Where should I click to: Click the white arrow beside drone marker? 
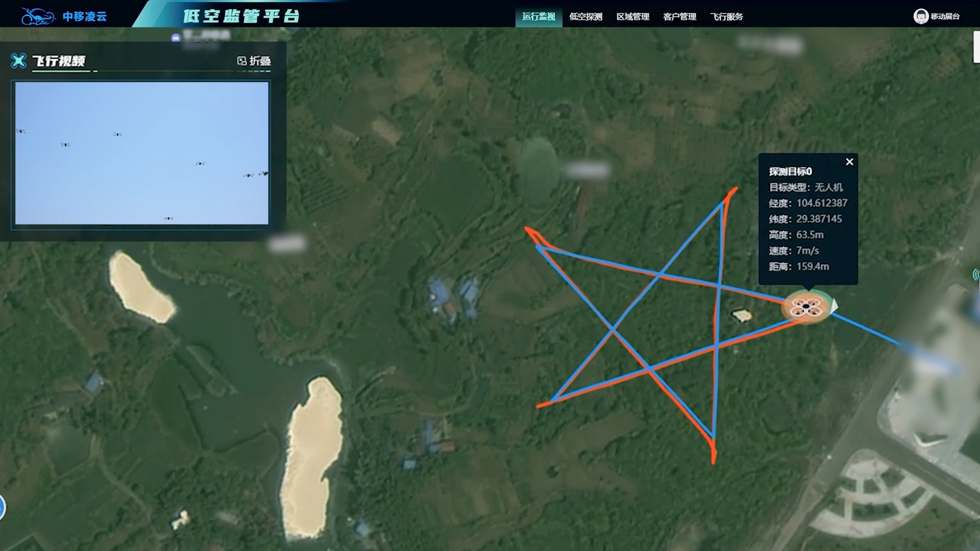click(834, 306)
